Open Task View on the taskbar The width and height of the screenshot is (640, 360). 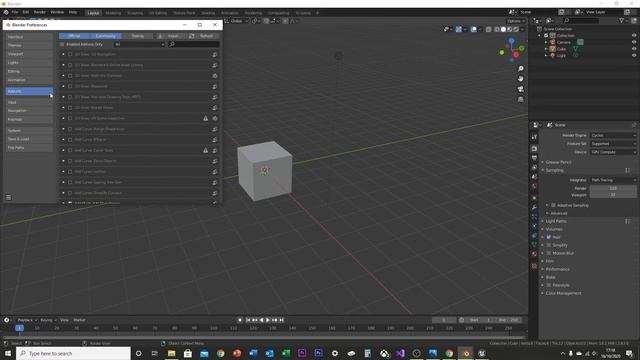(x=155, y=353)
